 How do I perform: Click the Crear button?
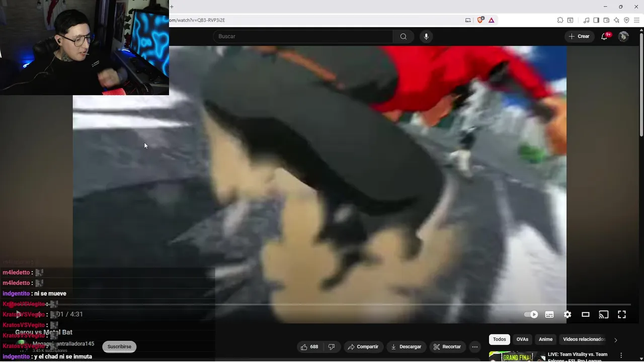(579, 36)
